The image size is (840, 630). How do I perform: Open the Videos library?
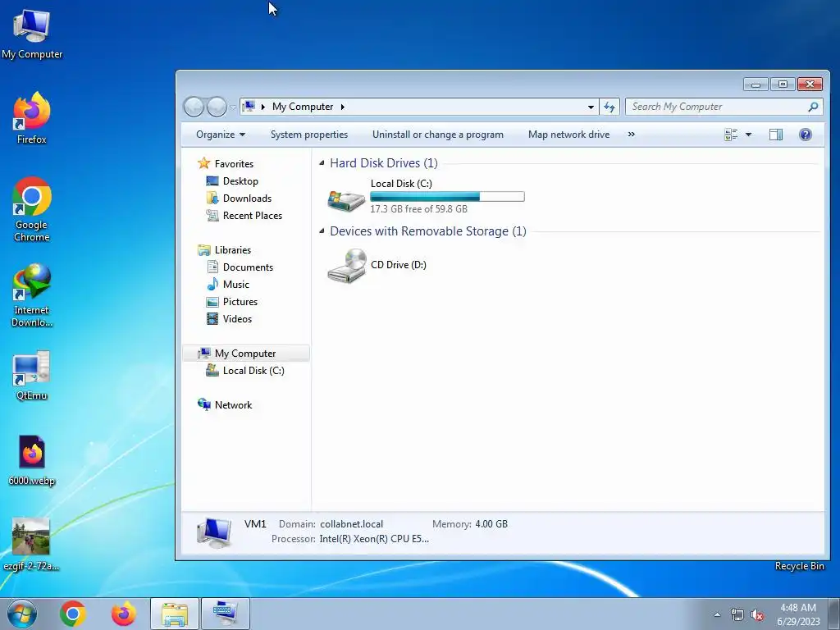coord(237,319)
